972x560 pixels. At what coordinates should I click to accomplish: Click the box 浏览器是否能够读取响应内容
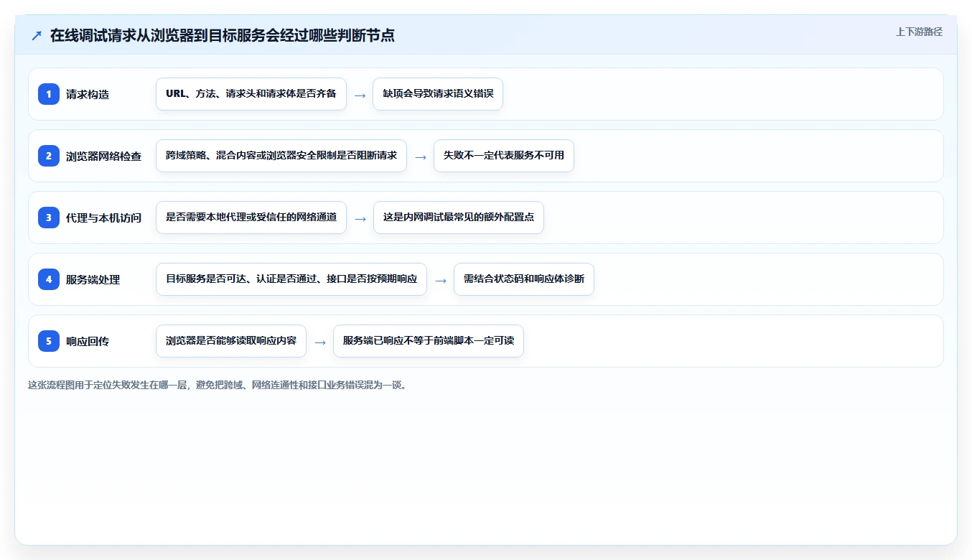(231, 341)
